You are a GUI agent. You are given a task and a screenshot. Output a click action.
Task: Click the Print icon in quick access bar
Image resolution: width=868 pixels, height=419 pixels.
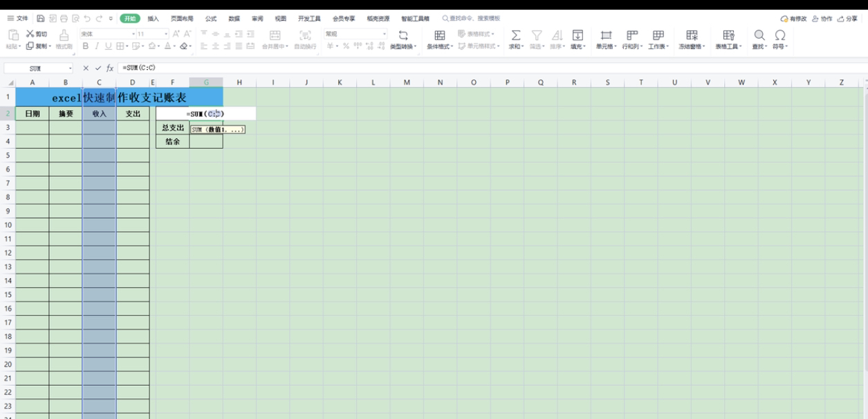(64, 19)
